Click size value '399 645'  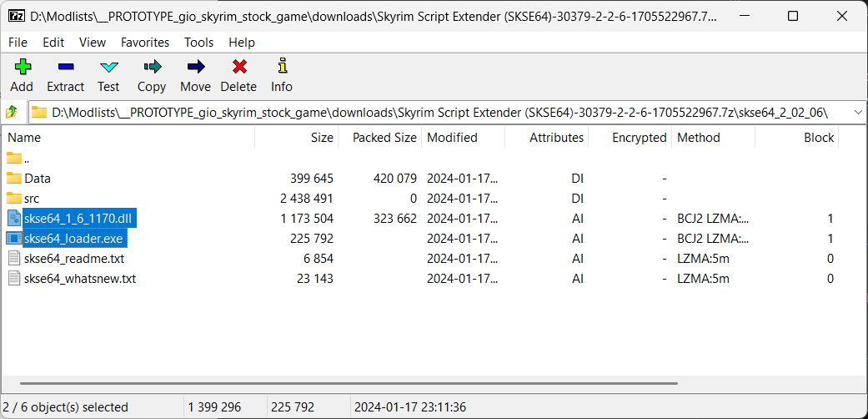312,179
